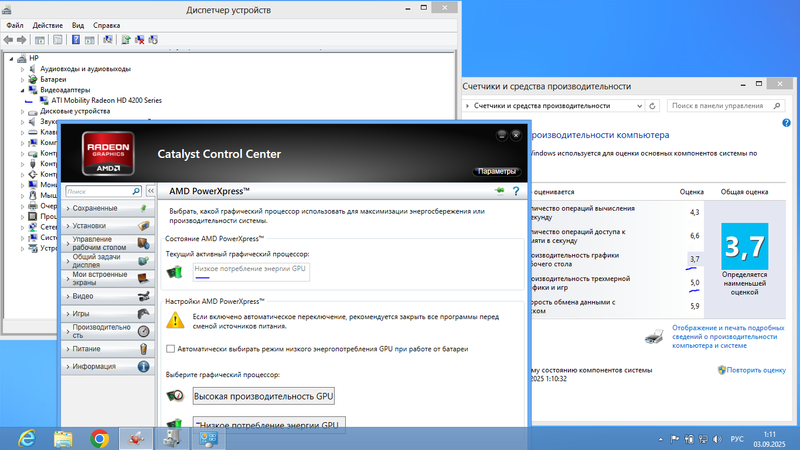The width and height of the screenshot is (800, 450).
Task: Open the Device Manager taskbar button
Action: tap(172, 439)
